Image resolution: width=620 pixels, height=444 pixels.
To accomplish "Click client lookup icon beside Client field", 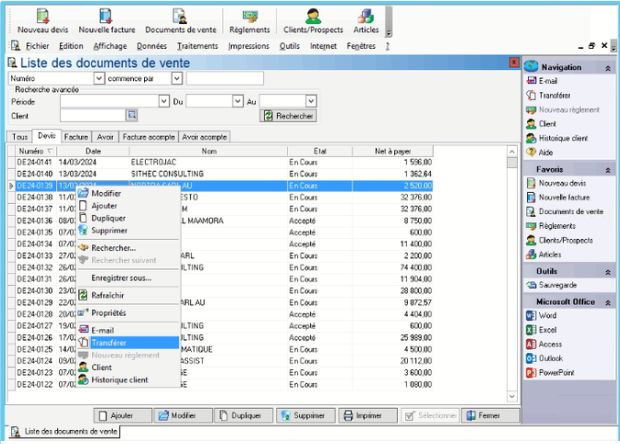I will [x=132, y=115].
